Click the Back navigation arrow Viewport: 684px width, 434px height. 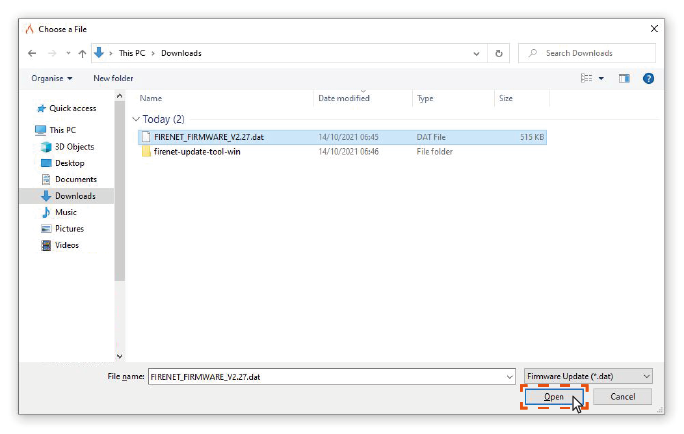(x=32, y=53)
